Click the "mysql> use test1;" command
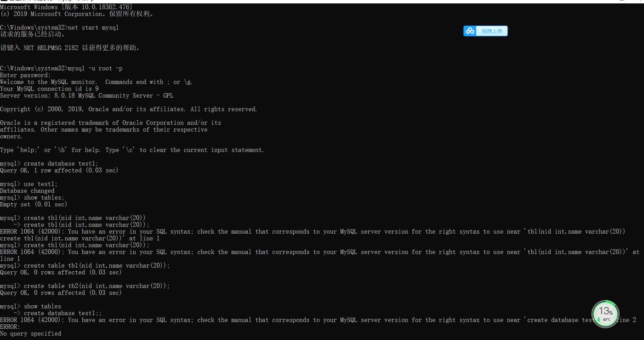Screen dimensions: 644x340 click(x=29, y=184)
